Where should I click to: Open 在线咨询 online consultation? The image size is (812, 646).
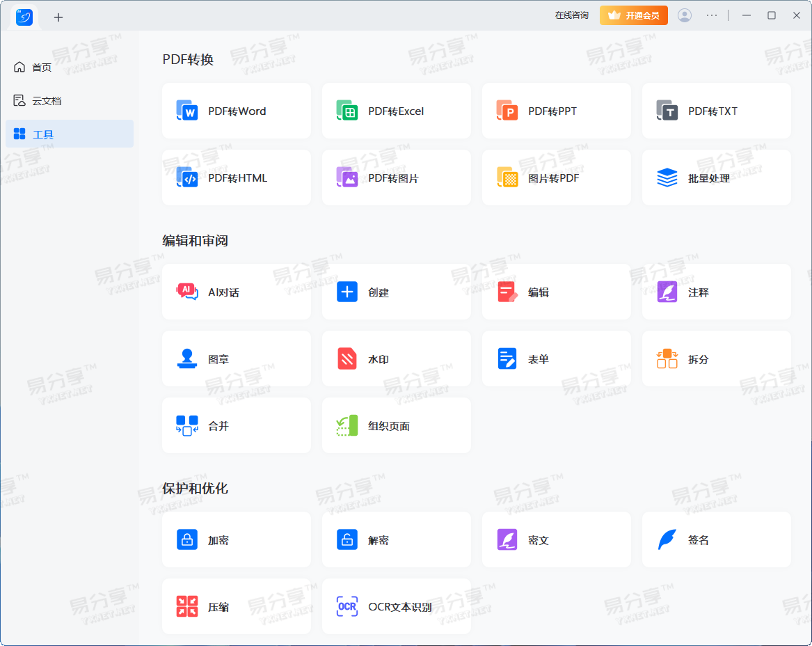(x=571, y=15)
